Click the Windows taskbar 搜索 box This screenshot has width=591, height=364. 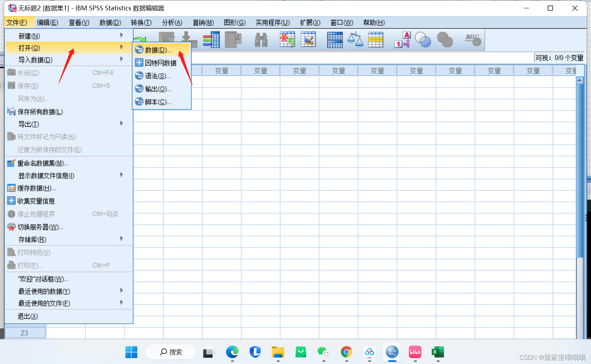[x=171, y=352]
